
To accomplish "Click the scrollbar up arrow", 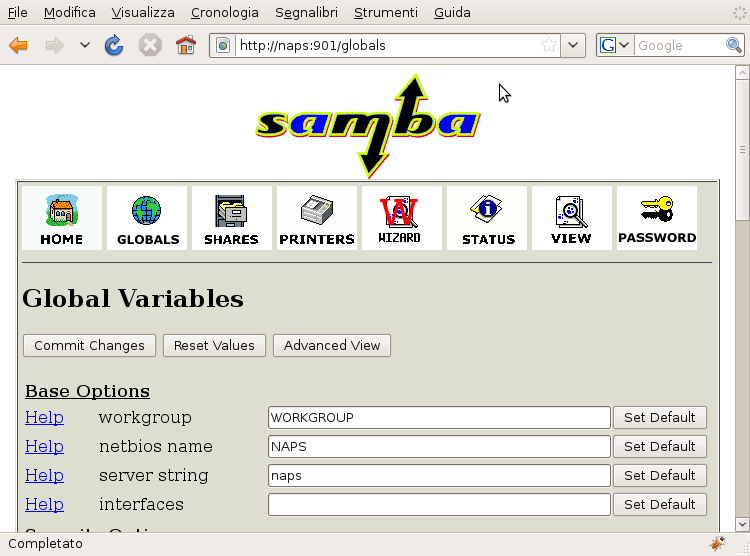I will [x=742, y=73].
